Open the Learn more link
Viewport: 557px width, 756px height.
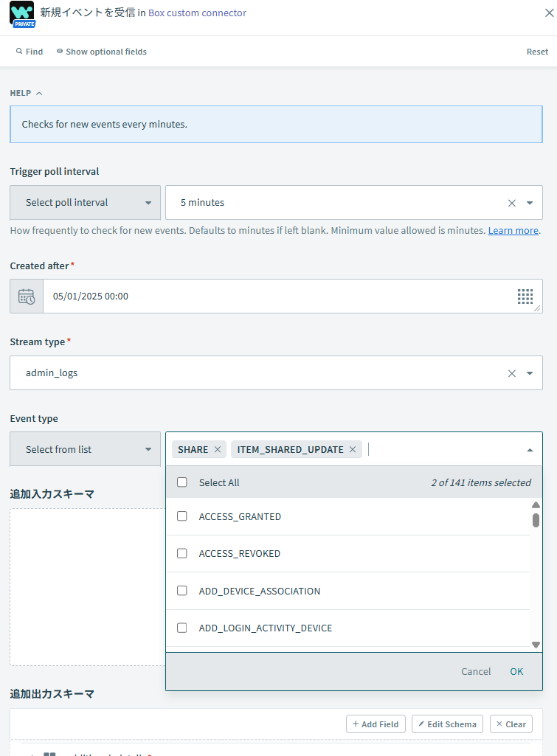click(x=513, y=230)
